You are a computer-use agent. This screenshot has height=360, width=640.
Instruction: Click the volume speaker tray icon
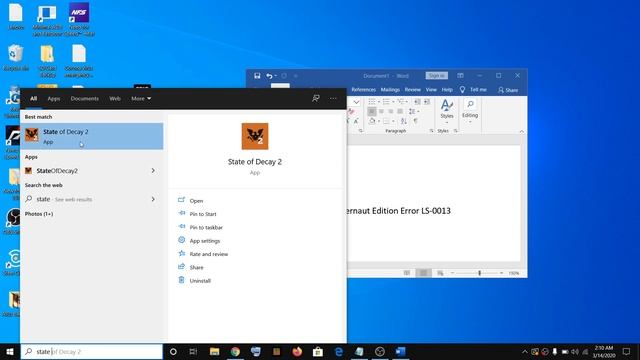point(575,351)
